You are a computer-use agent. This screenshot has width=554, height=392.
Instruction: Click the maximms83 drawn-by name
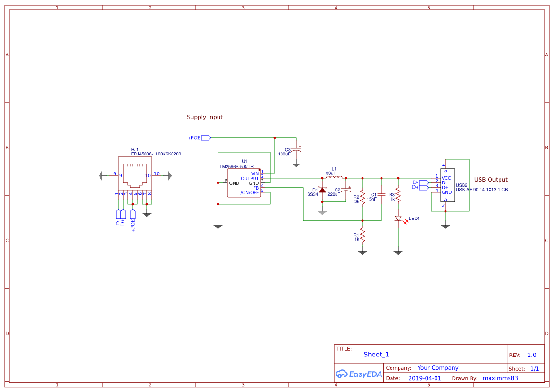pyautogui.click(x=500, y=378)
